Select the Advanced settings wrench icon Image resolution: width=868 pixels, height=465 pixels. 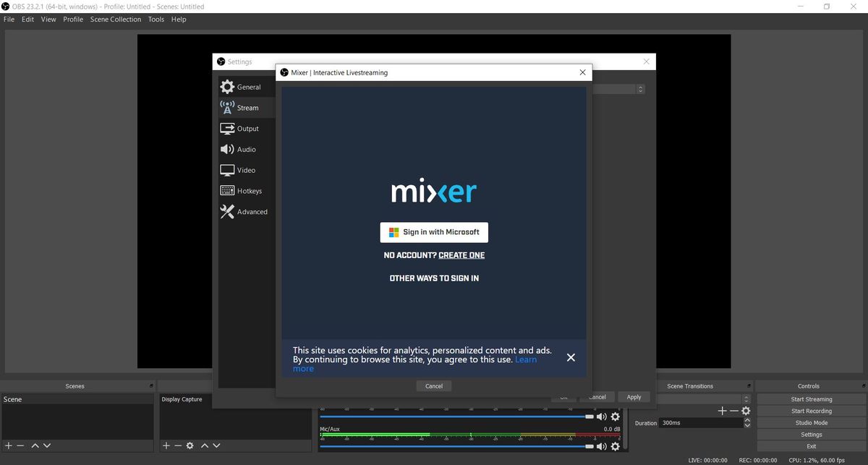(x=226, y=211)
